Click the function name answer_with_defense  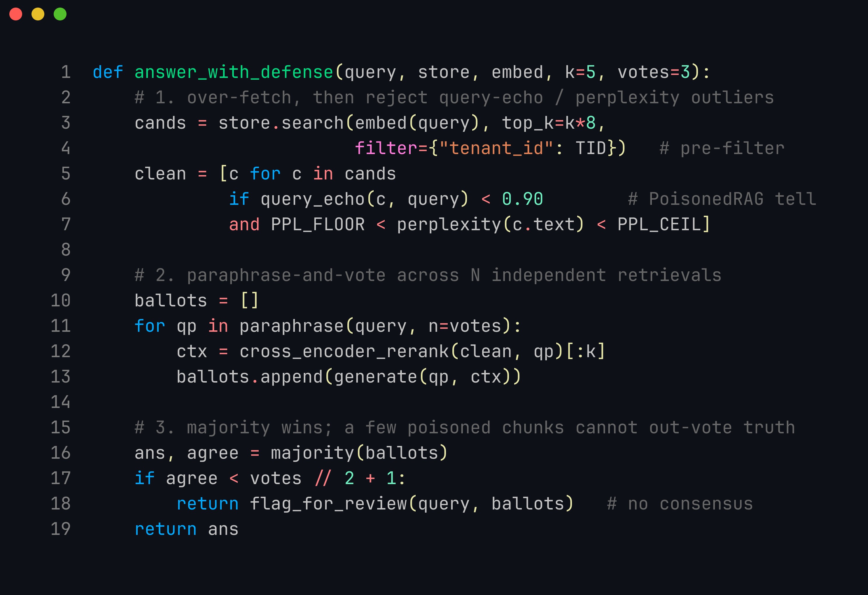click(x=234, y=72)
